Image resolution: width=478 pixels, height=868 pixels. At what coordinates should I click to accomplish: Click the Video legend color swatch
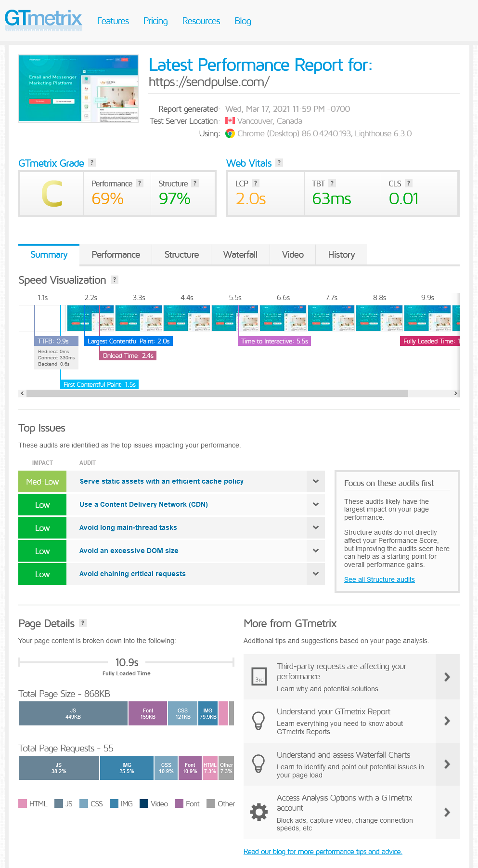(x=144, y=803)
